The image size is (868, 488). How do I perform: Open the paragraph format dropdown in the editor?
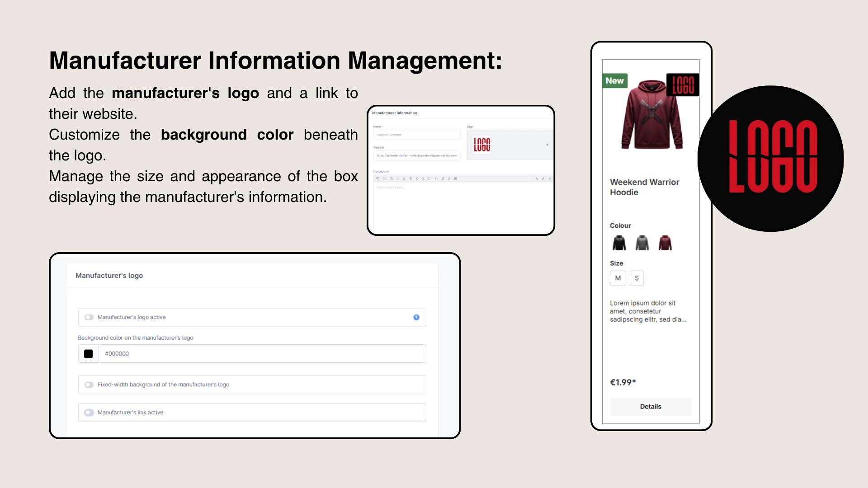(x=378, y=178)
